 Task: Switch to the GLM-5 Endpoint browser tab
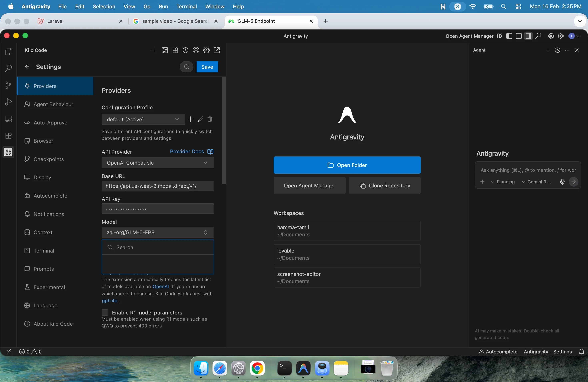[257, 21]
